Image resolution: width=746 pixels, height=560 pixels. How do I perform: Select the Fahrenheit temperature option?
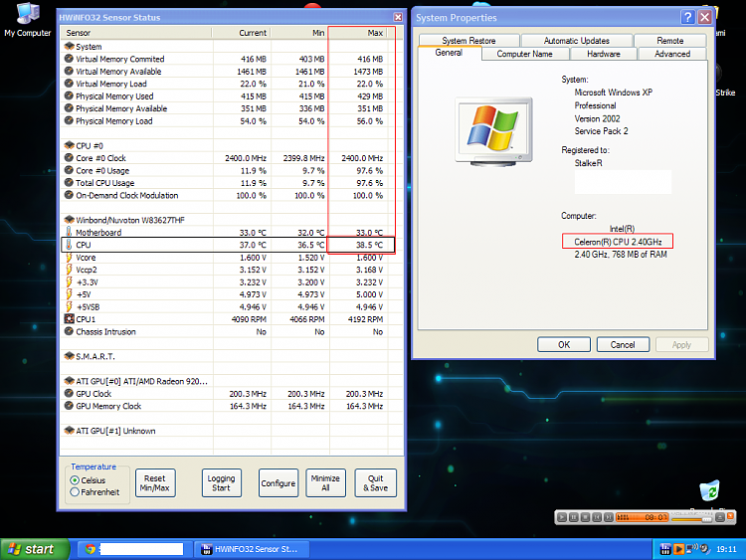point(94,492)
